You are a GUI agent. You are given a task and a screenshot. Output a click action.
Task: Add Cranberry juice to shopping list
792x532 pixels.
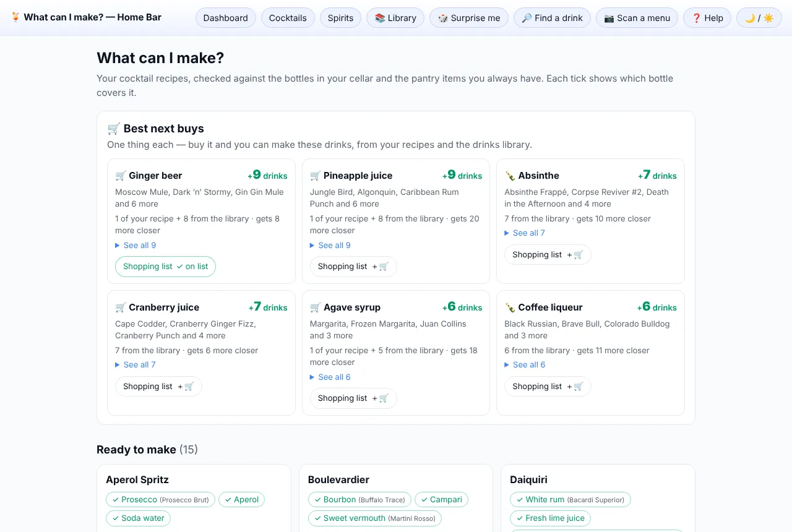tap(158, 386)
